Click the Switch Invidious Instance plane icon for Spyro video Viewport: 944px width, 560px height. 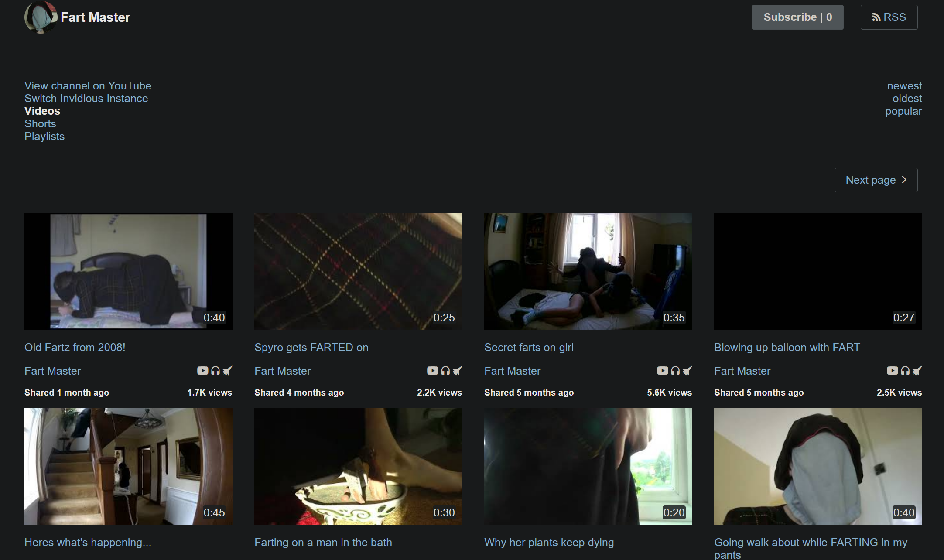pyautogui.click(x=457, y=371)
